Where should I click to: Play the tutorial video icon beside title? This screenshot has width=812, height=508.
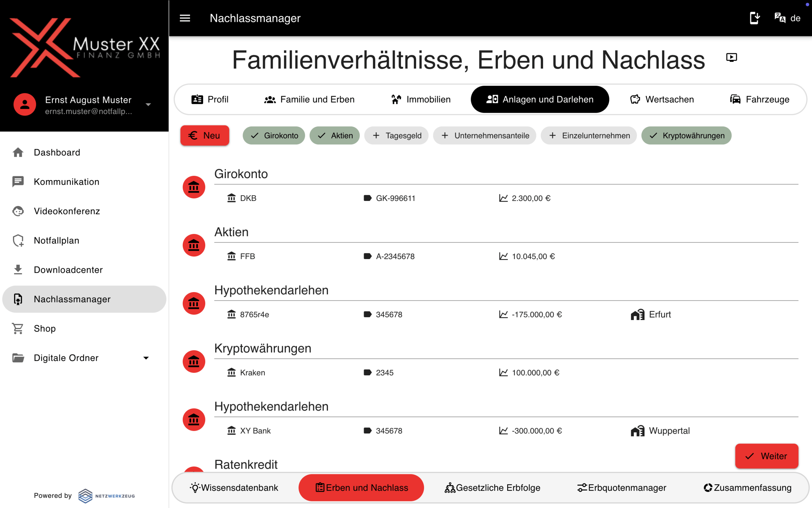(731, 57)
